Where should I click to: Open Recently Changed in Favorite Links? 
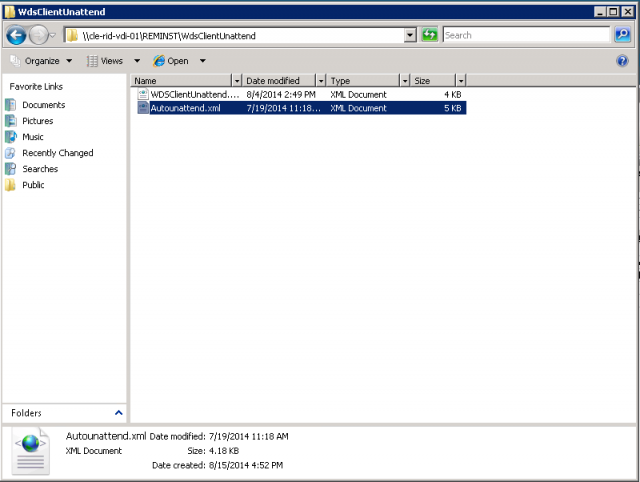57,153
